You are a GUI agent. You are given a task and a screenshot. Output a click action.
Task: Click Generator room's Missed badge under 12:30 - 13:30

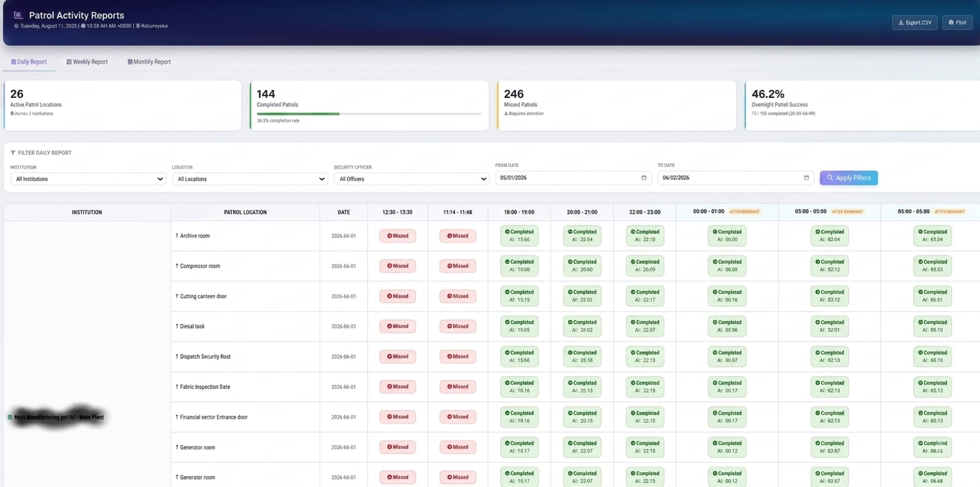(397, 447)
